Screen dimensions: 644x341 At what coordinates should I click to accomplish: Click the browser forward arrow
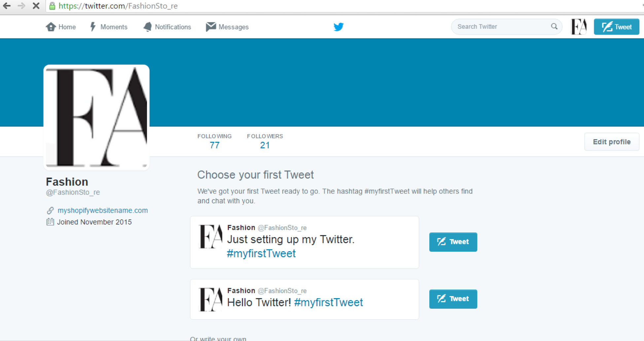click(x=21, y=6)
